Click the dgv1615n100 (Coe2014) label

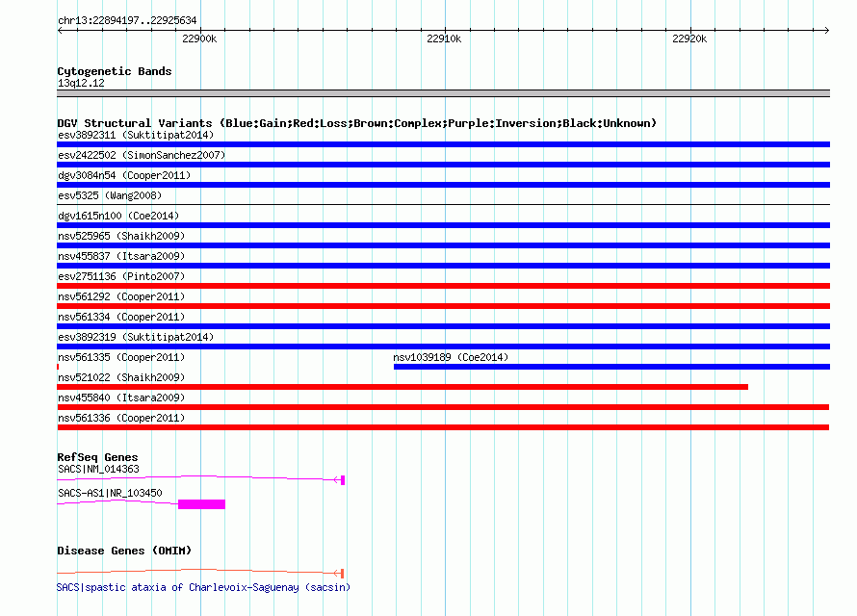118,216
